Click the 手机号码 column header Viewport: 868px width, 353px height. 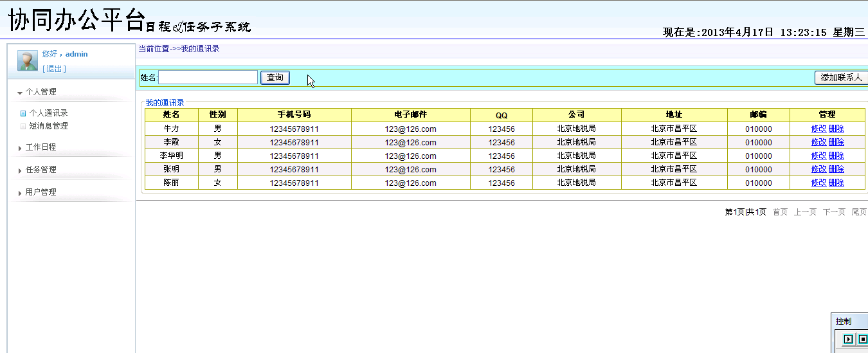(x=294, y=114)
